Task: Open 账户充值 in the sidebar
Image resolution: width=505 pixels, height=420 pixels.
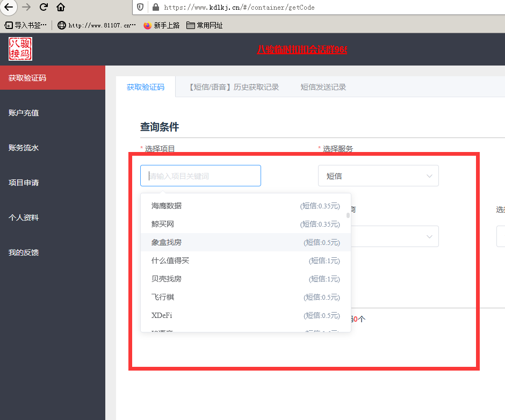Action: (x=24, y=113)
